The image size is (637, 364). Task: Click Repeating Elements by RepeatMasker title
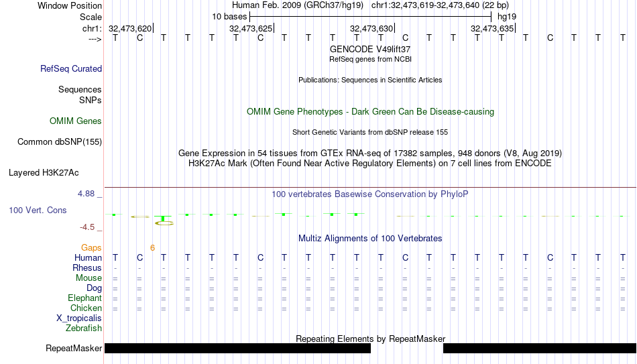click(370, 339)
